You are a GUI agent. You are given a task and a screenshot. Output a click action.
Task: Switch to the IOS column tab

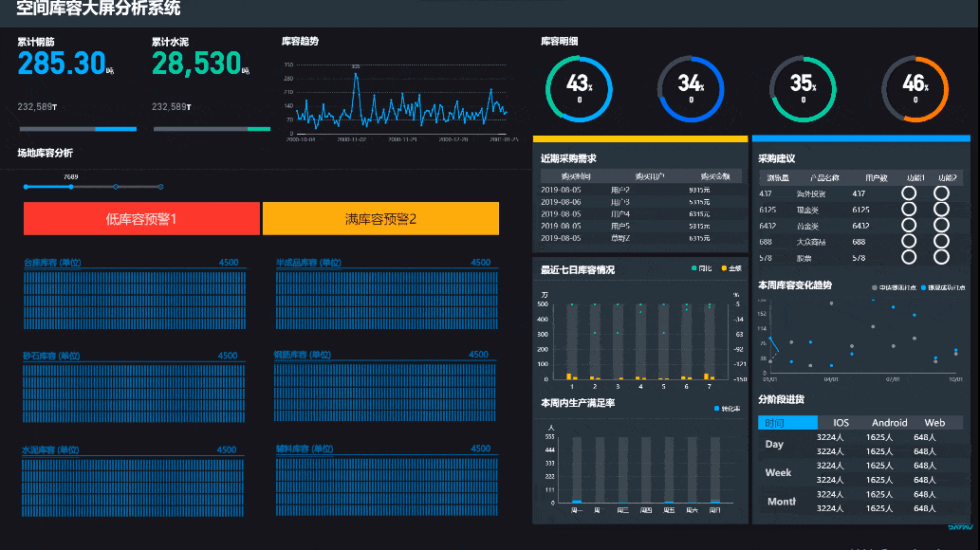pyautogui.click(x=841, y=423)
